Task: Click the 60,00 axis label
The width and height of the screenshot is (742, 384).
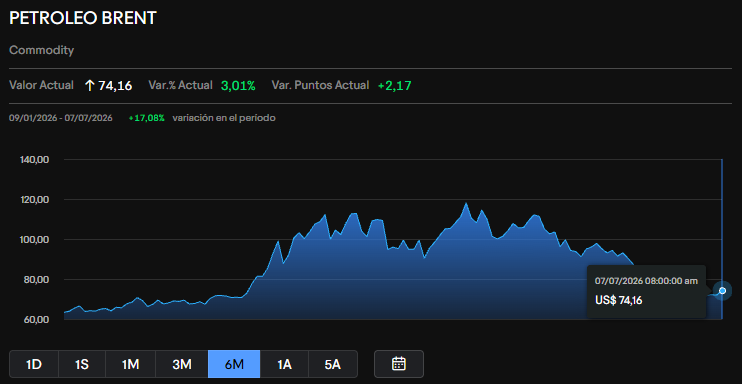Action: (35, 320)
